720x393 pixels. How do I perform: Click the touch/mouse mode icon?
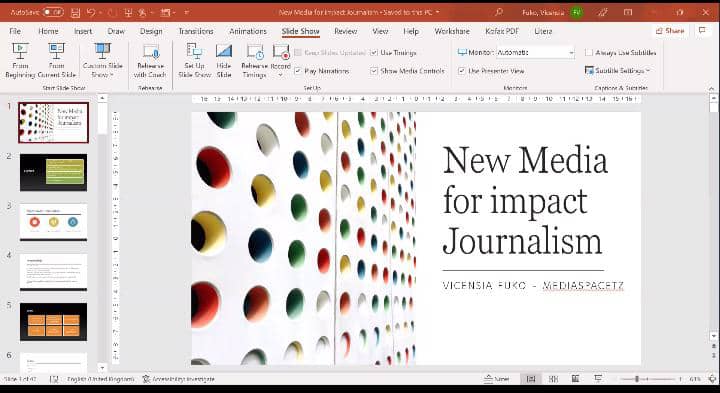tap(143, 12)
